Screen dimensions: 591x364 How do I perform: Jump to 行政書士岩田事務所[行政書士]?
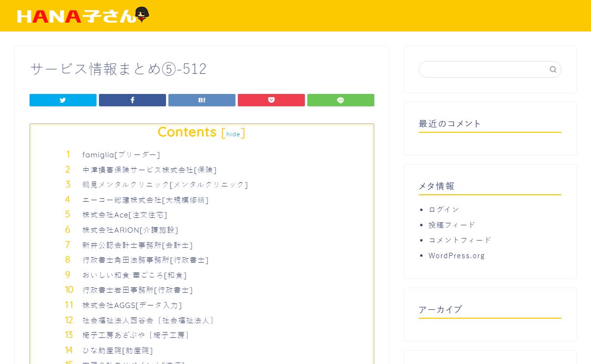pos(138,290)
